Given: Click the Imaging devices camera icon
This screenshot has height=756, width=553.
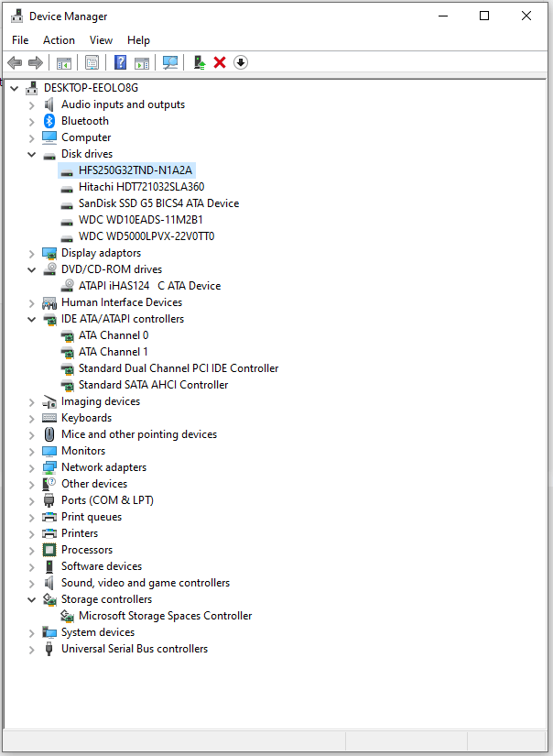Looking at the screenshot, I should point(49,401).
